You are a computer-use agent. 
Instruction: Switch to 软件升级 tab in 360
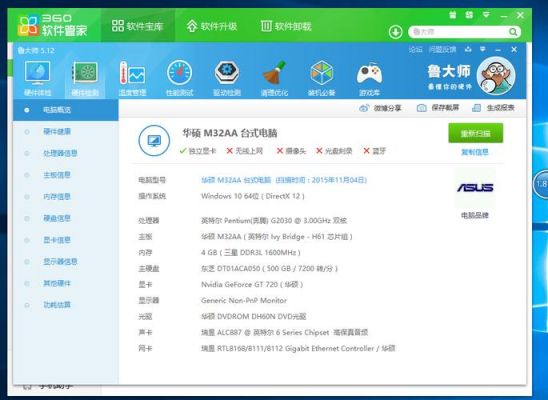click(212, 26)
